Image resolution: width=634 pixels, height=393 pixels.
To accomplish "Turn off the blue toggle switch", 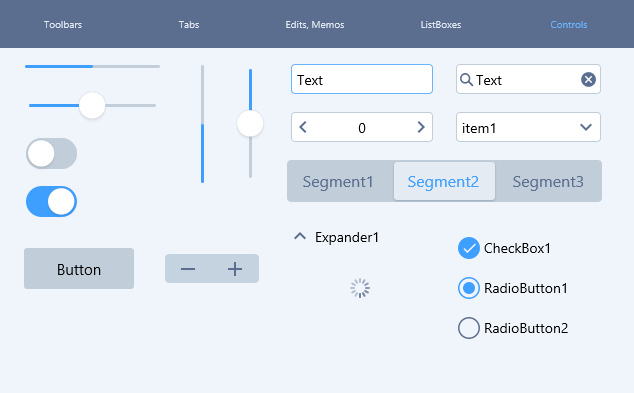I will point(51,201).
